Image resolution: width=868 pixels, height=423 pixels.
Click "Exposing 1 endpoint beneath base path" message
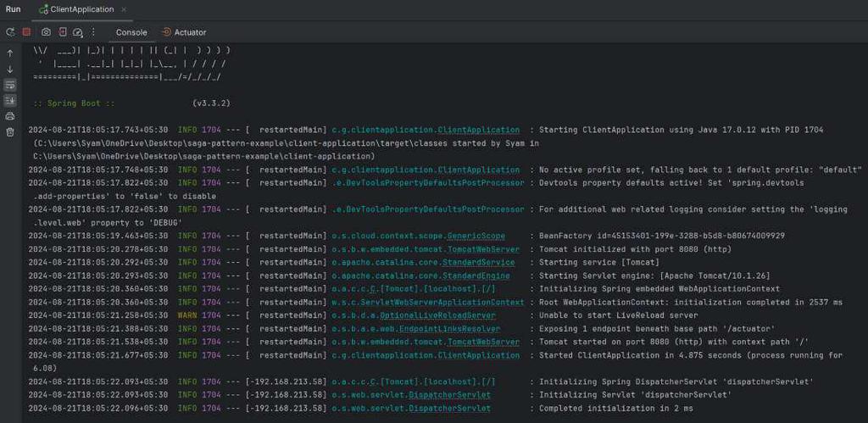click(x=657, y=329)
